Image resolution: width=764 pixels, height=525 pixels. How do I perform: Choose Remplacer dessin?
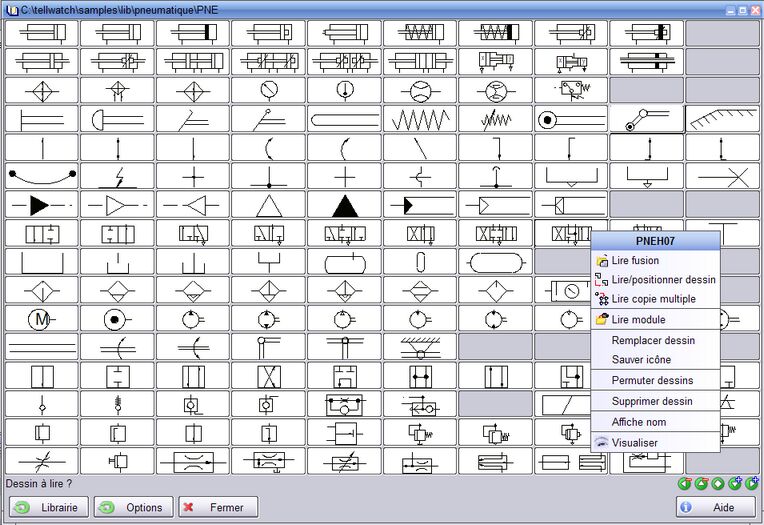point(655,340)
